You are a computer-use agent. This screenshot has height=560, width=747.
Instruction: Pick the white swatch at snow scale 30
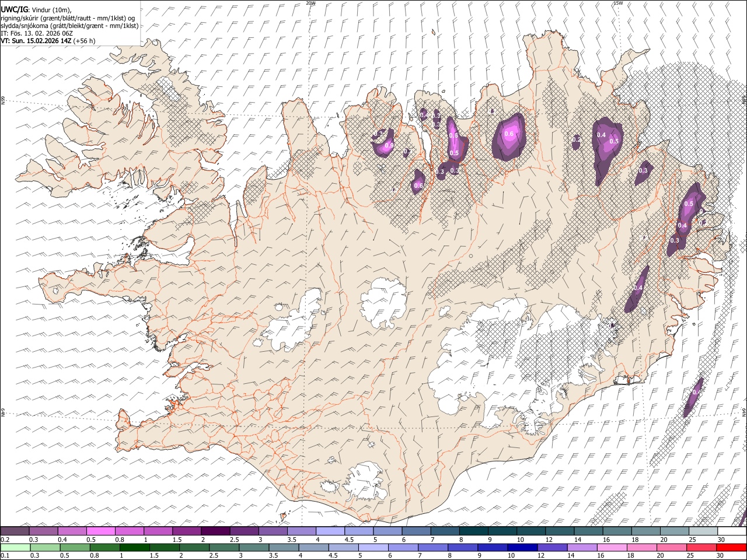tap(732, 531)
